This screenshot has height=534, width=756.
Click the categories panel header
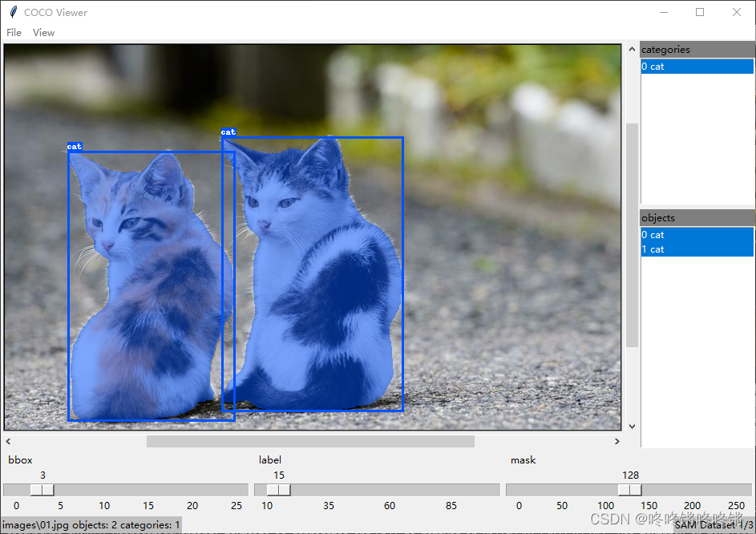pos(697,49)
